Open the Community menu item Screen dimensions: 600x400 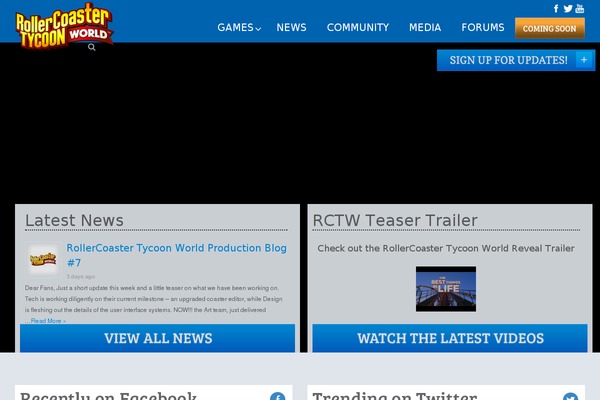(358, 28)
